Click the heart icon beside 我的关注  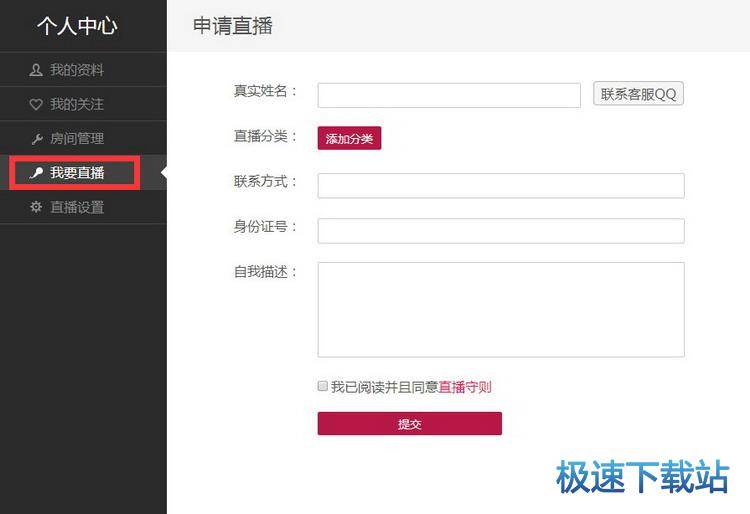coord(36,104)
